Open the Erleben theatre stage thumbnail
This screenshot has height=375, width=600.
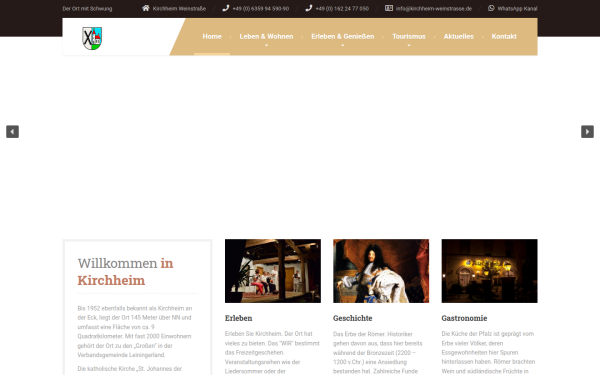coord(273,271)
